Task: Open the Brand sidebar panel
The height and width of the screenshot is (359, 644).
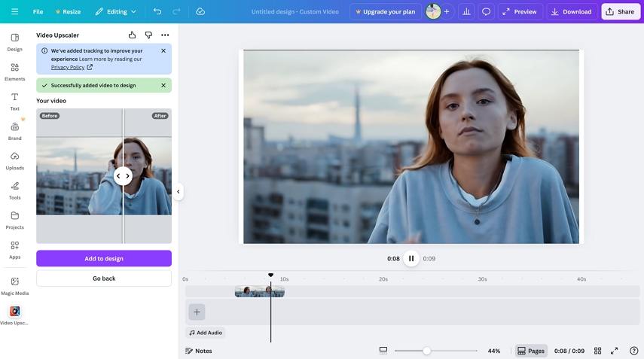Action: (15, 131)
